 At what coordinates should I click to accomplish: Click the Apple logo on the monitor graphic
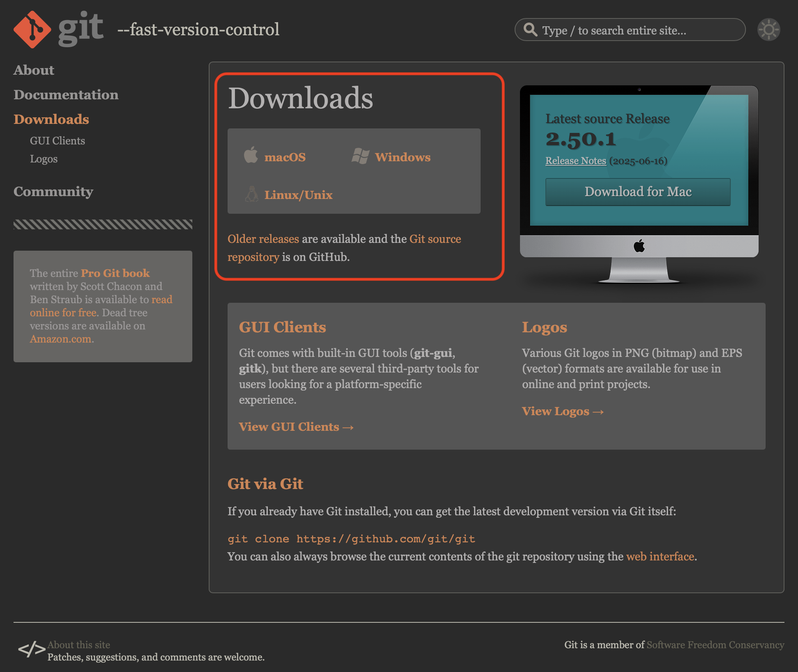(639, 246)
